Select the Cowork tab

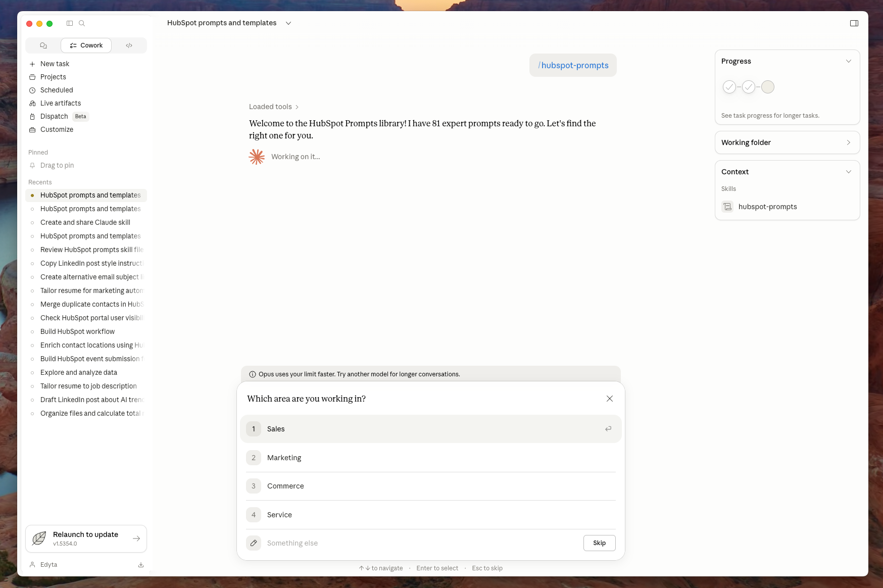[86, 45]
